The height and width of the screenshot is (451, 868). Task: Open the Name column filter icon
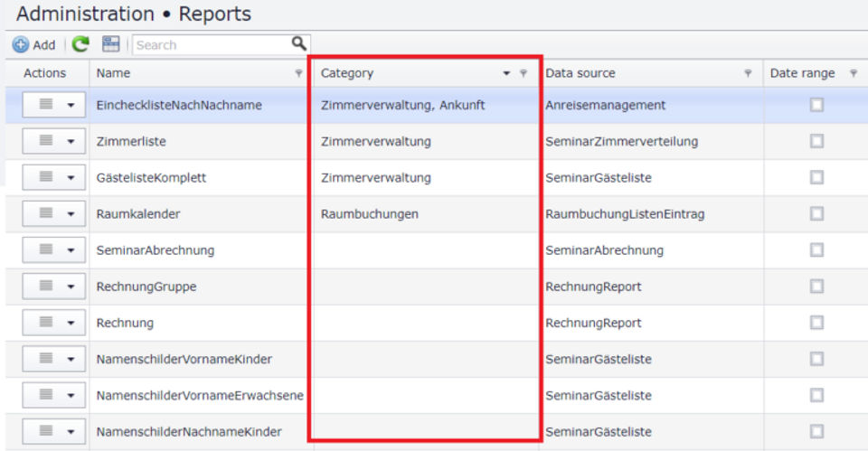298,74
